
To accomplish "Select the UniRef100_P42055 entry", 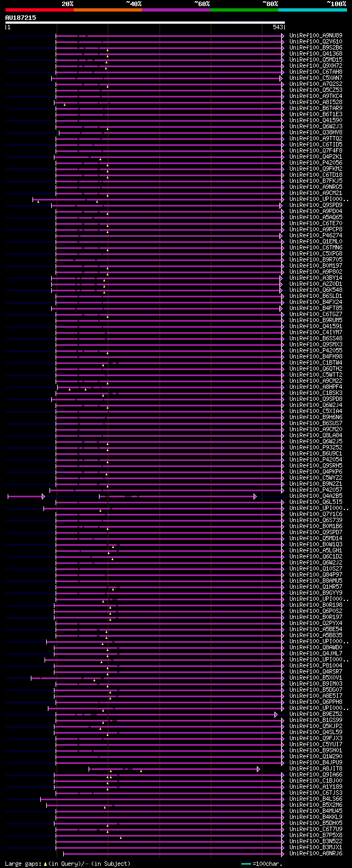I will pos(316,351).
